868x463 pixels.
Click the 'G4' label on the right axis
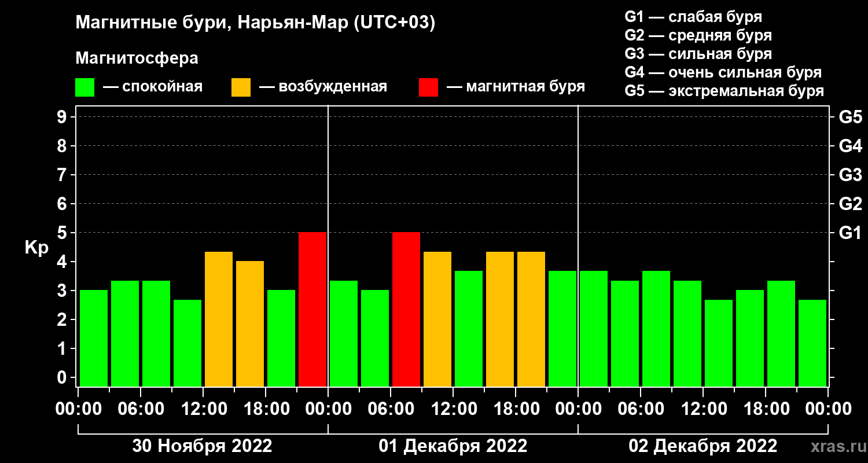click(x=850, y=146)
